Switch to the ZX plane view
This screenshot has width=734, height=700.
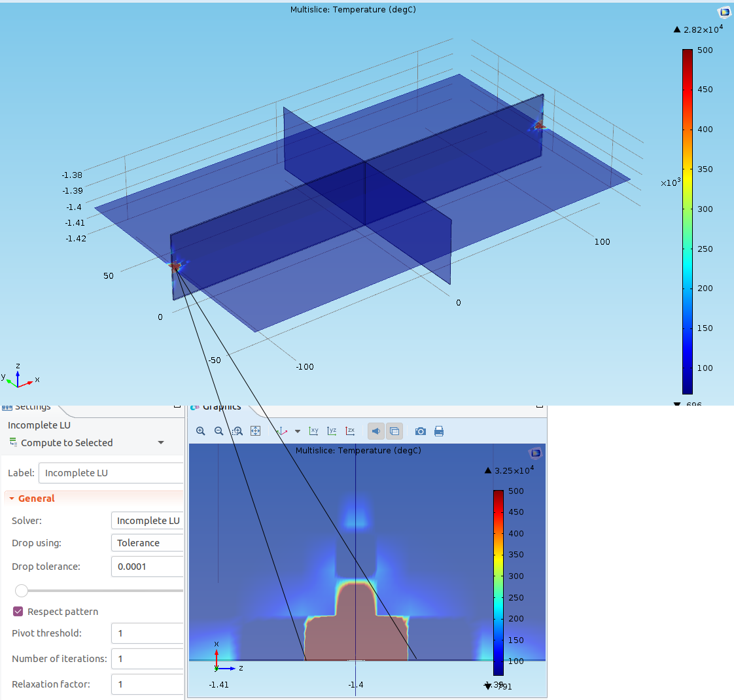coord(351,431)
